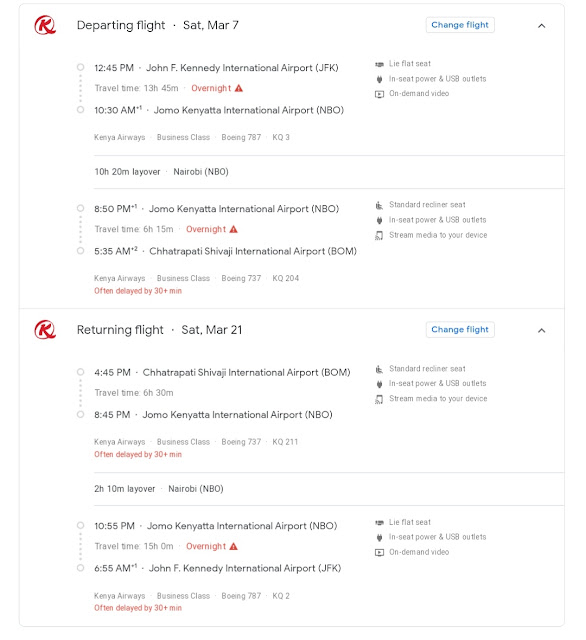Select the Returning flight Sat, Mar 21 header
This screenshot has width=586, height=640.
pyautogui.click(x=159, y=330)
